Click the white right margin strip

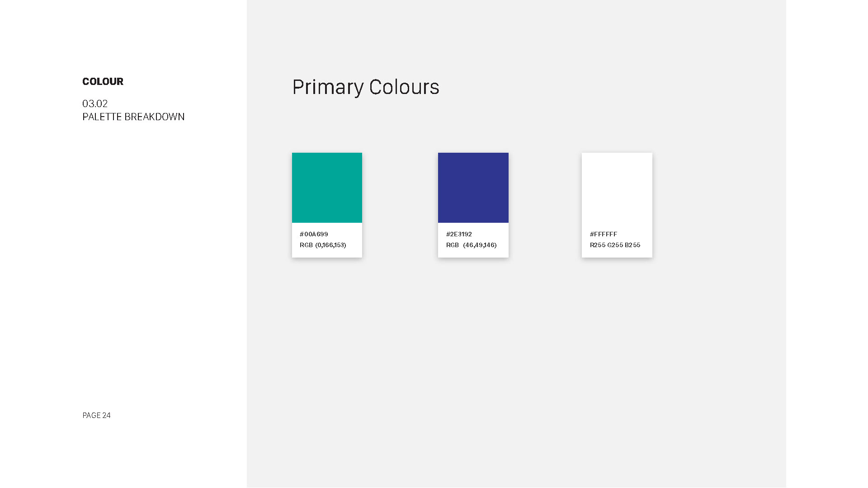[x=827, y=244]
